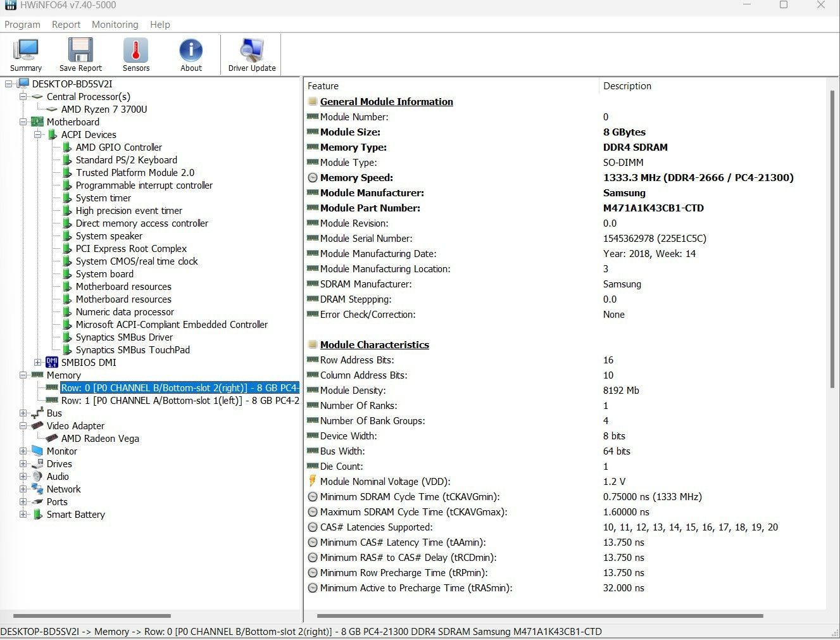Expand the Drives tree node

[x=23, y=463]
